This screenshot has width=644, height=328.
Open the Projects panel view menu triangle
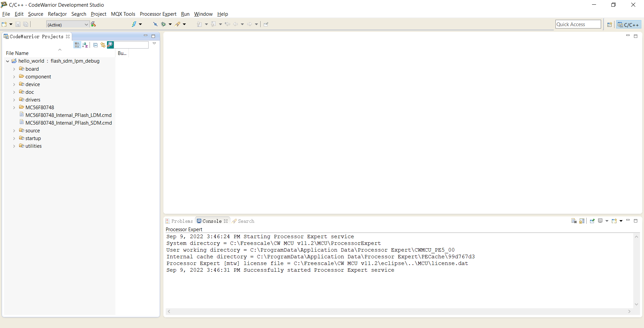tap(154, 43)
